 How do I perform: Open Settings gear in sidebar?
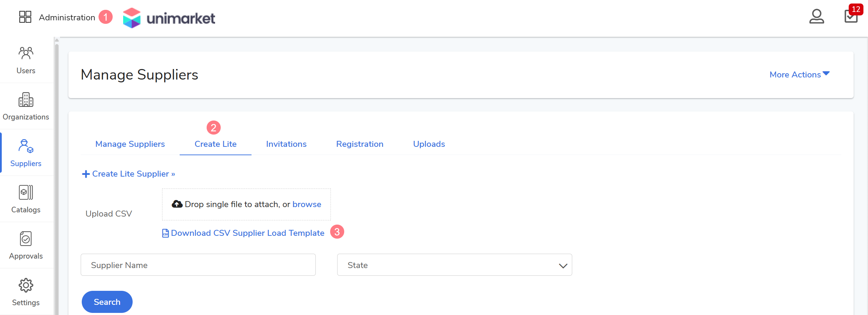pos(26,292)
